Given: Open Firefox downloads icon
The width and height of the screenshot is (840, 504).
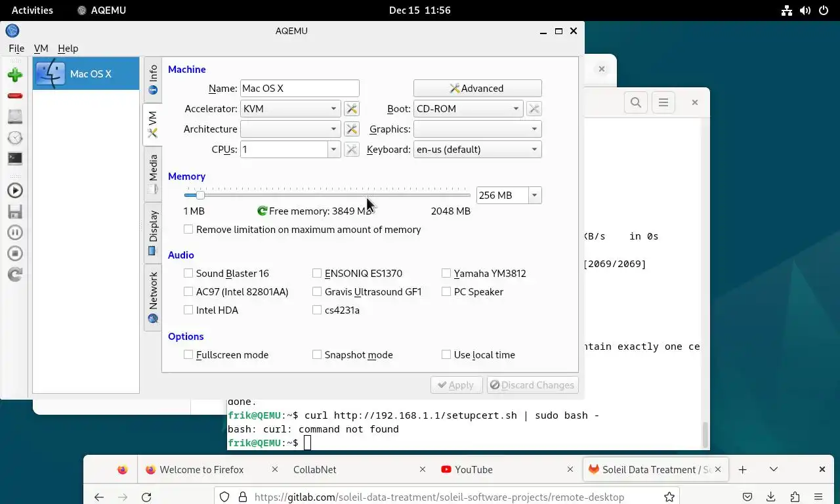Looking at the screenshot, I should tap(771, 497).
